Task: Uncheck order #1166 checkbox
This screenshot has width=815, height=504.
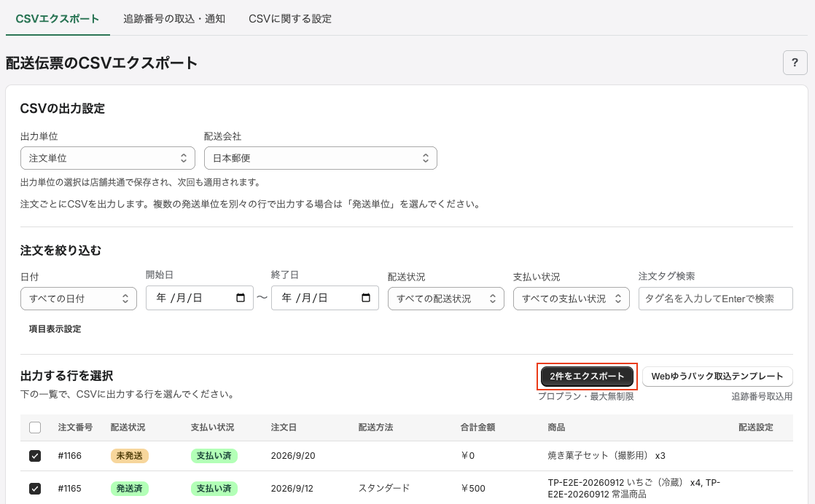Action: [35, 456]
